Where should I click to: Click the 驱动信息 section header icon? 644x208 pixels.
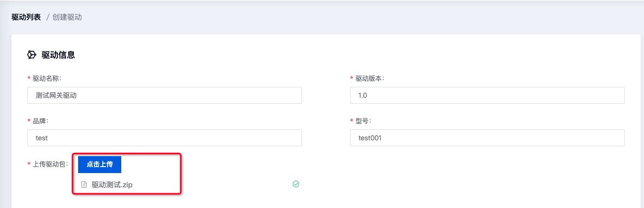pos(32,55)
